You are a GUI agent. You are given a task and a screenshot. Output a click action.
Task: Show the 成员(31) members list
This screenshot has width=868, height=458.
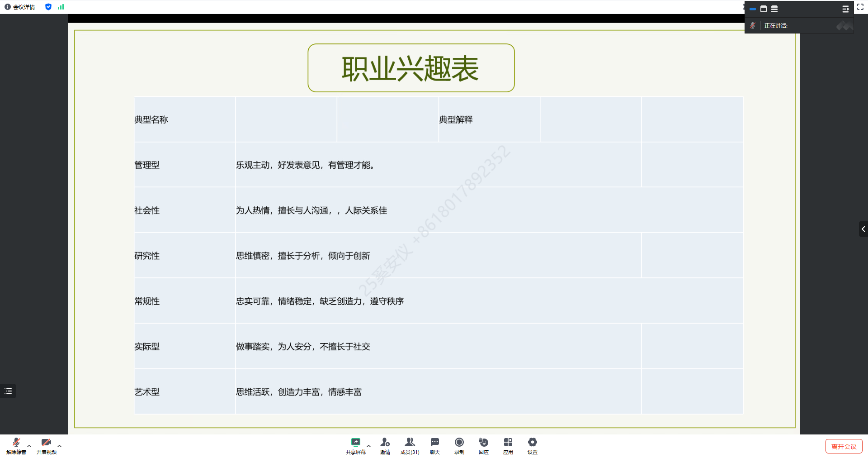pyautogui.click(x=410, y=445)
